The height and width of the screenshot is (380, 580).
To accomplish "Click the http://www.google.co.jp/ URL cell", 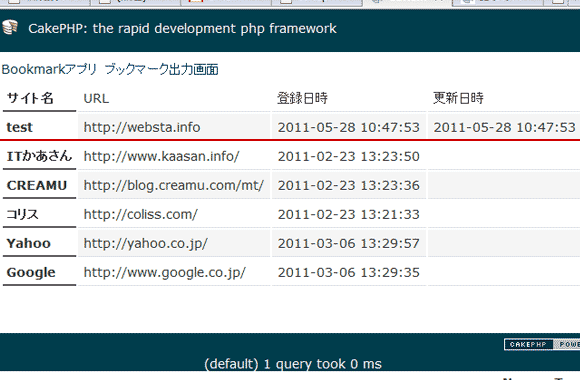I will coord(174,272).
